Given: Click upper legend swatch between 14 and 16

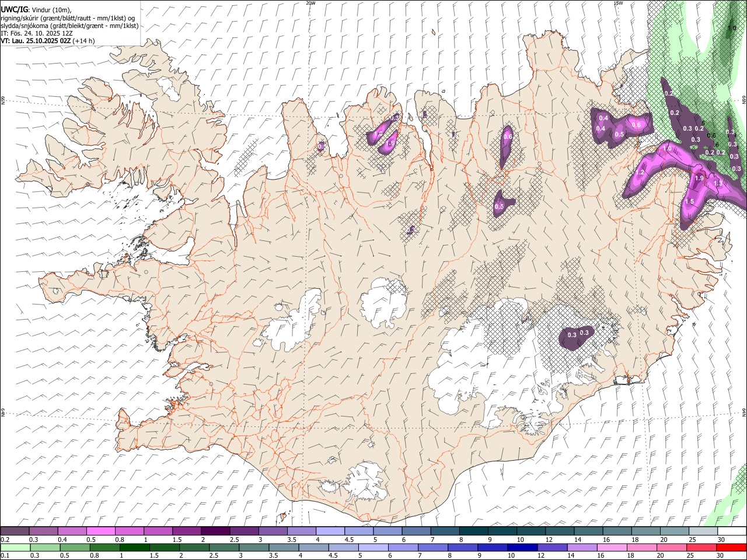Looking at the screenshot, I should pyautogui.click(x=589, y=531).
